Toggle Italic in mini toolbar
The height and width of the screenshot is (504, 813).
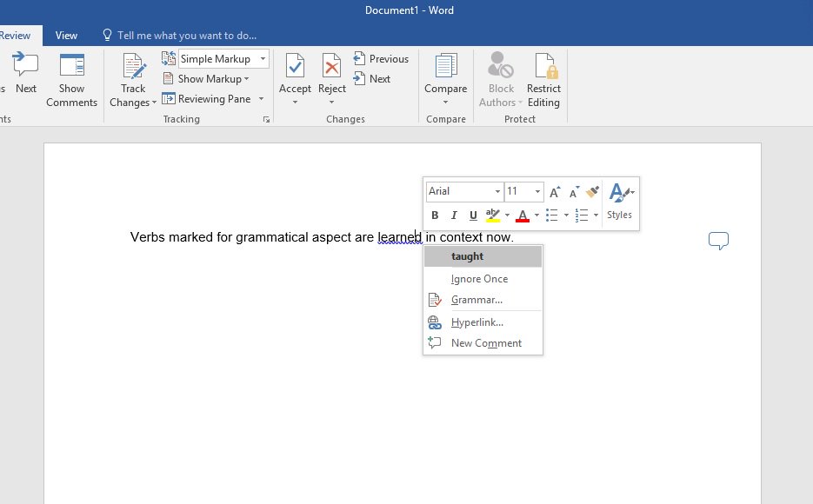[x=454, y=215]
